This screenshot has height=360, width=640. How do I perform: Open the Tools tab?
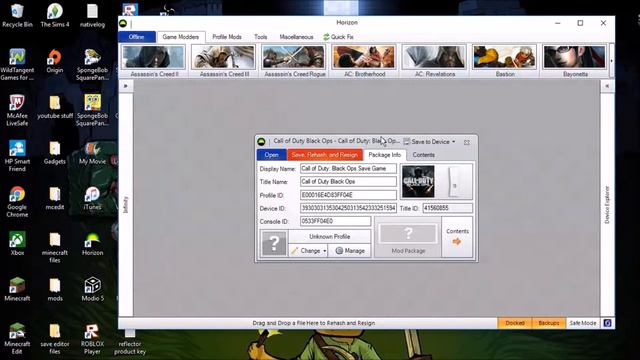click(260, 37)
